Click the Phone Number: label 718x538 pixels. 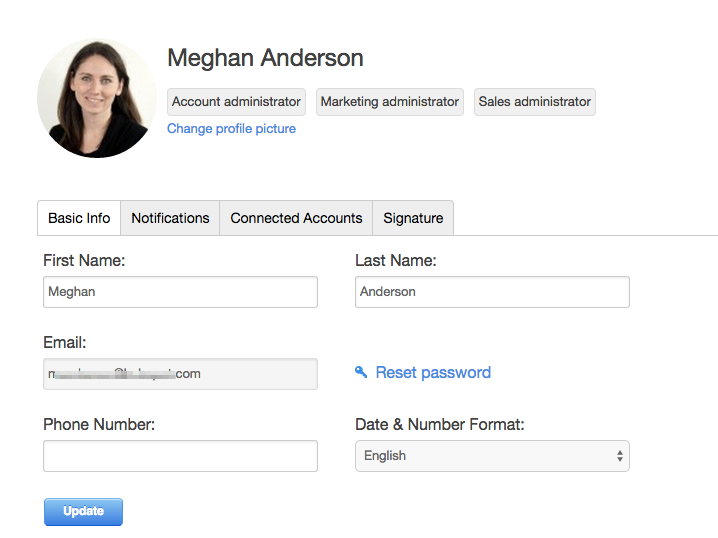pyautogui.click(x=99, y=424)
